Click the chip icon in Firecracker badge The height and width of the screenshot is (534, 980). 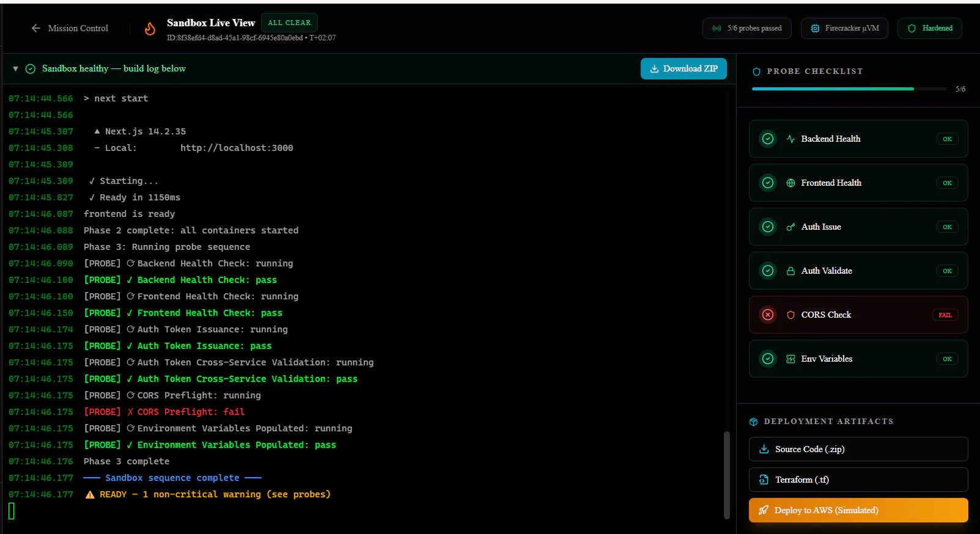click(815, 28)
